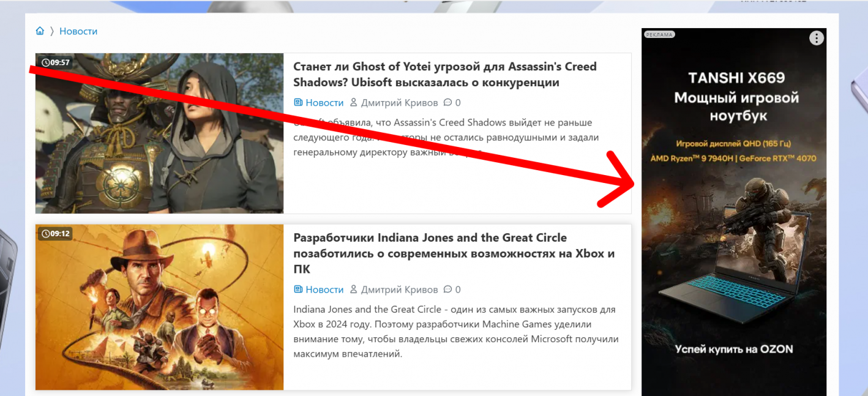Click the comment bubble icon on first article
The height and width of the screenshot is (396, 868).
coord(447,103)
